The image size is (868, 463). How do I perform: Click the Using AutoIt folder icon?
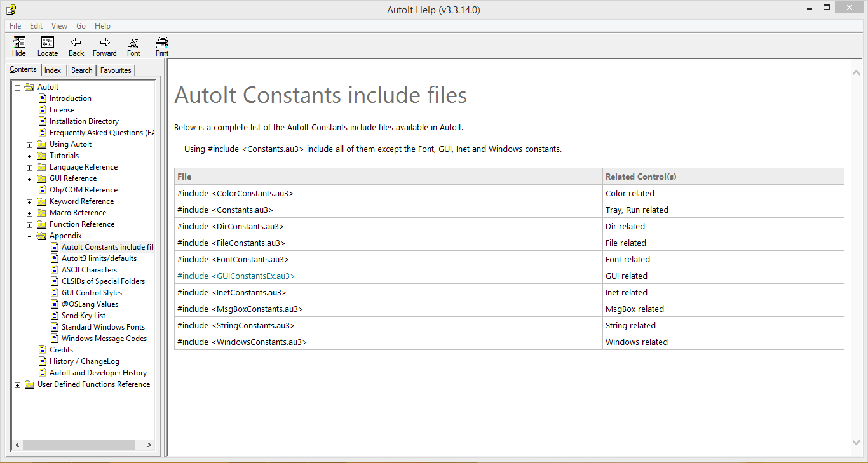41,144
